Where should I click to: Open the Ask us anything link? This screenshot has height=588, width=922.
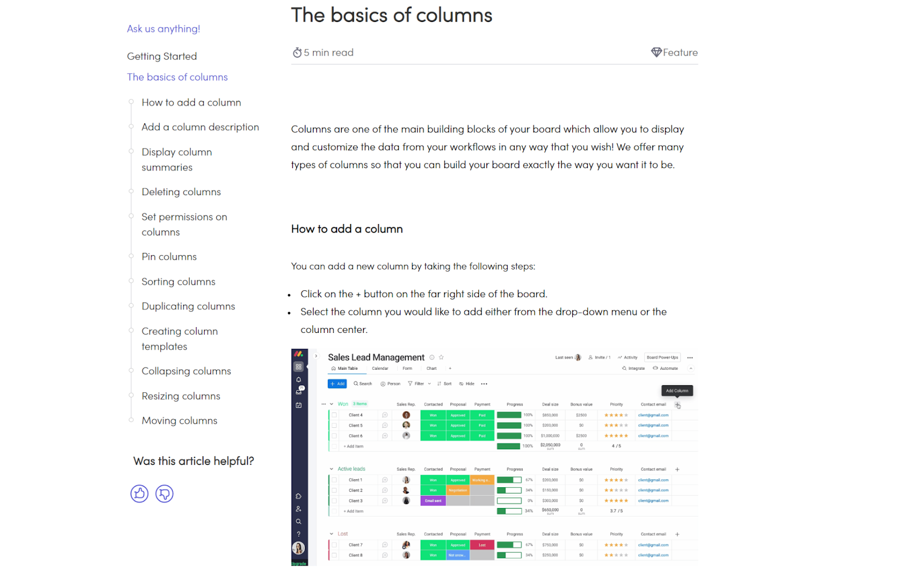pyautogui.click(x=163, y=28)
